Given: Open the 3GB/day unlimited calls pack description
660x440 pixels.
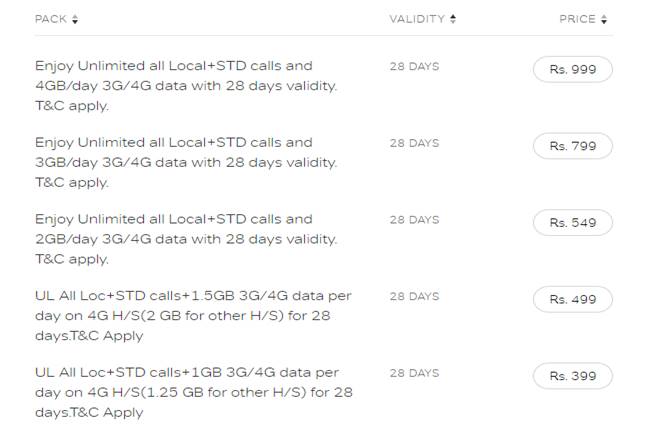Looking at the screenshot, I should pos(186,162).
